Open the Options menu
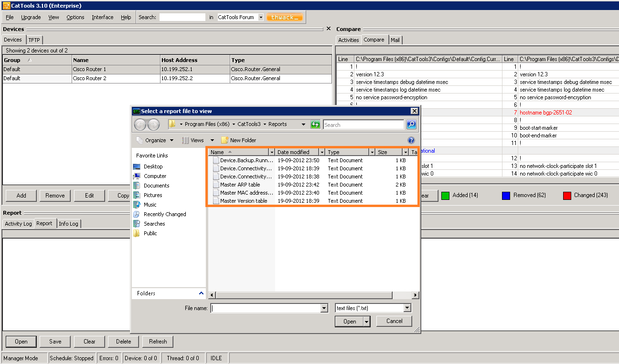The image size is (619, 364). click(75, 17)
